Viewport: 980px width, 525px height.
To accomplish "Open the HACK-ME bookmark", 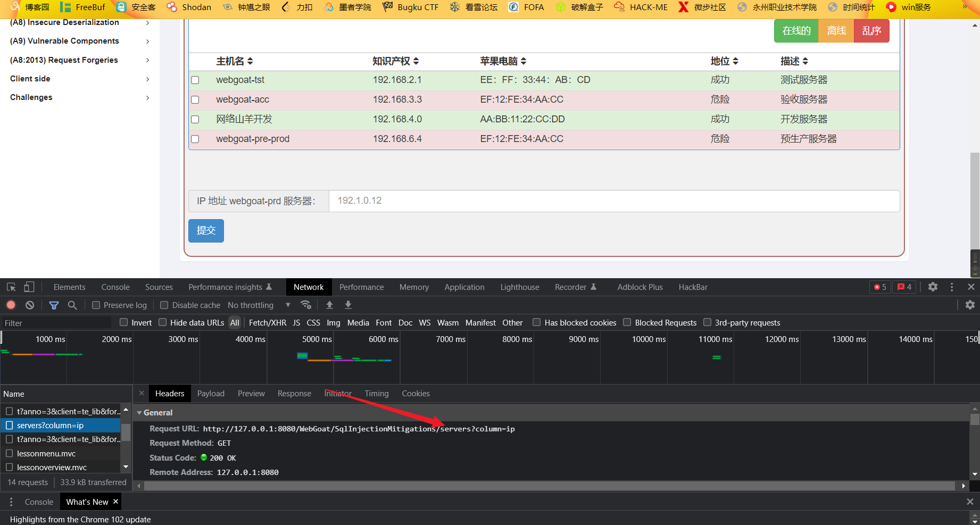I will pos(641,7).
